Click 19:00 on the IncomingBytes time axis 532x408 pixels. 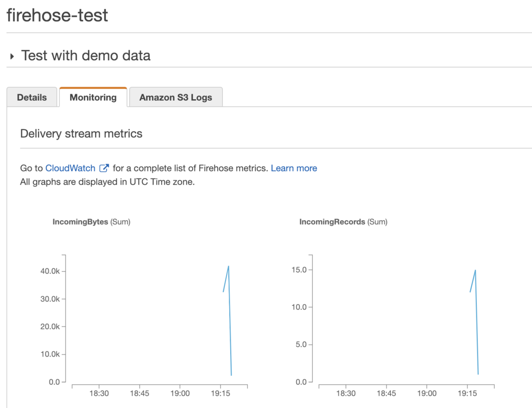tap(180, 393)
